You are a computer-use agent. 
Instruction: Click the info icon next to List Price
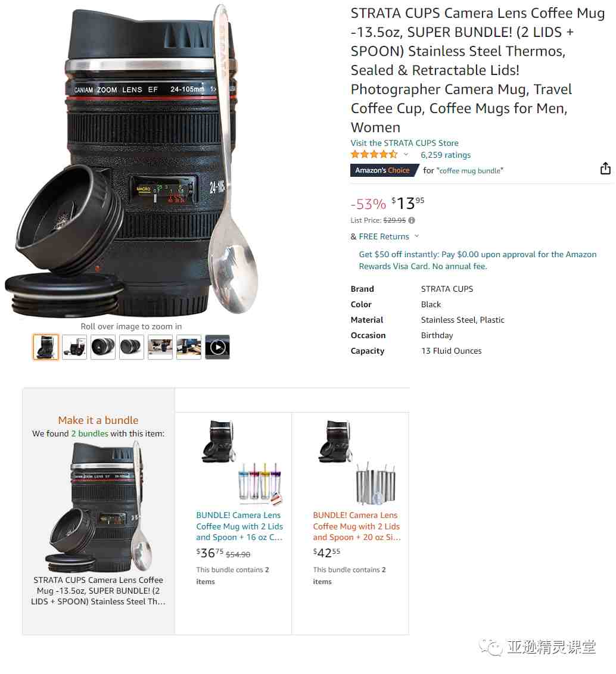pyautogui.click(x=412, y=220)
